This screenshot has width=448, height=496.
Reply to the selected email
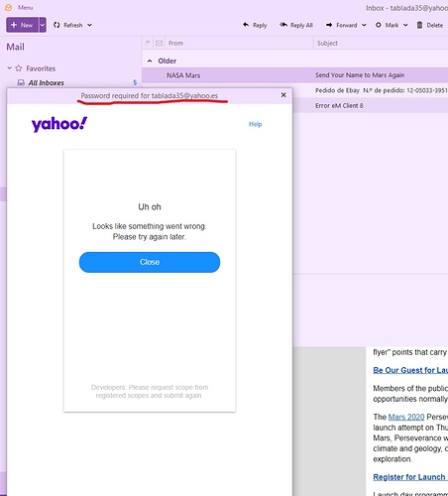click(255, 25)
